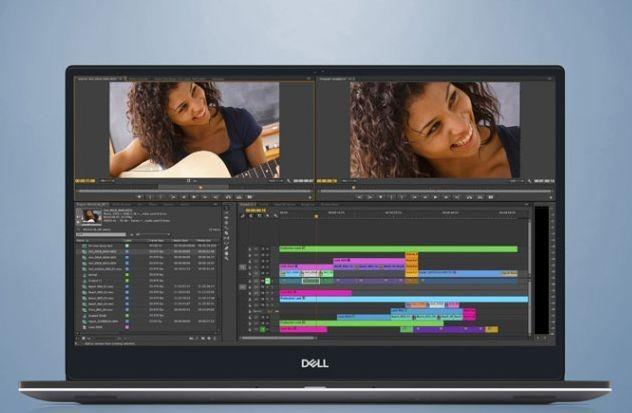Select the Pen tool
Image resolution: width=632 pixels, height=413 pixels.
coord(227,247)
